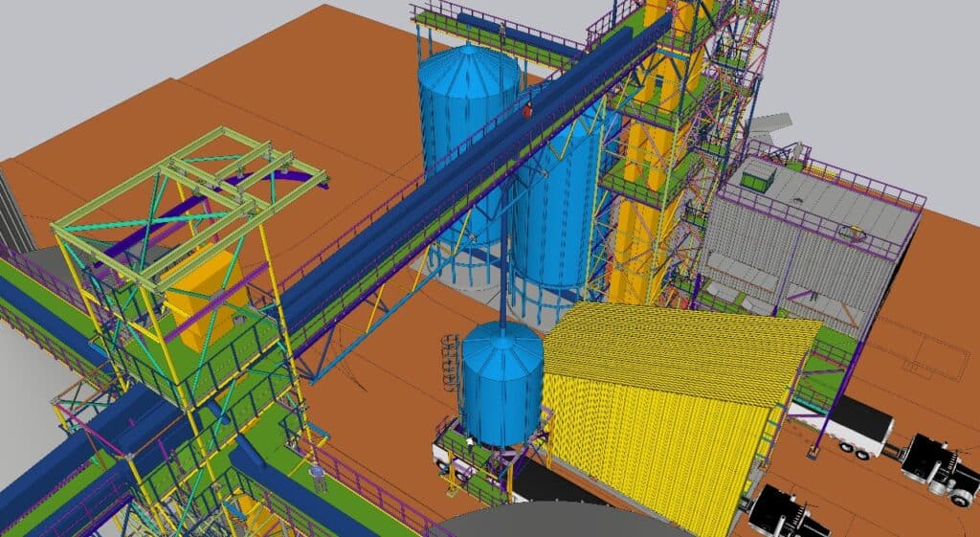Click the small blue hopper bin

click(x=501, y=383)
